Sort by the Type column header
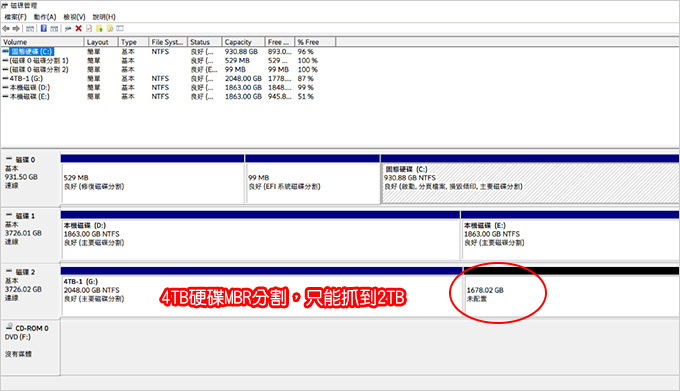Viewport: 680px width, 391px height. 133,42
